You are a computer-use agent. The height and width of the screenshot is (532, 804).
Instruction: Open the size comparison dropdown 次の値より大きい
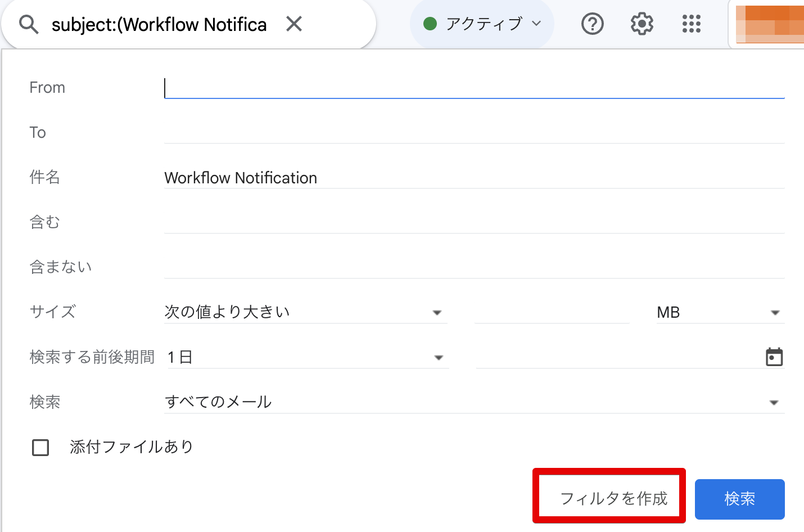[437, 312]
